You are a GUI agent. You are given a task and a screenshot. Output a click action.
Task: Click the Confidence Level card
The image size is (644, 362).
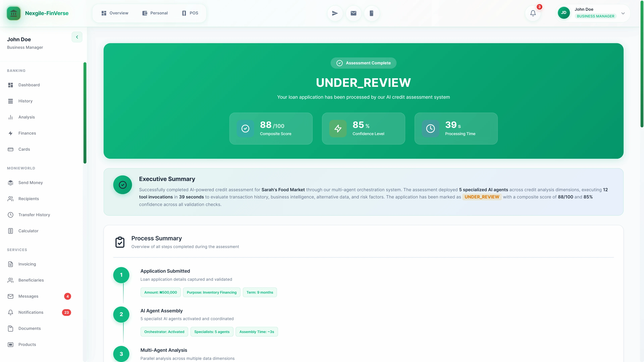pyautogui.click(x=363, y=129)
